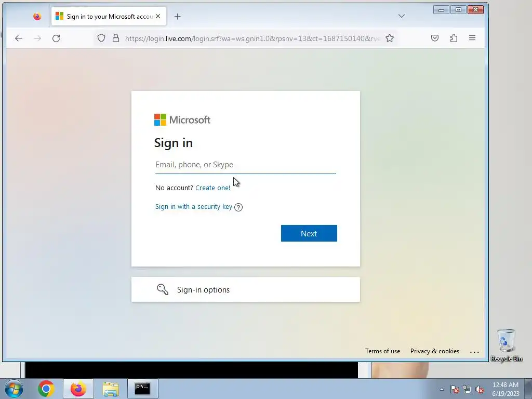Click the address bar URL
The image size is (532, 399).
tap(252, 38)
